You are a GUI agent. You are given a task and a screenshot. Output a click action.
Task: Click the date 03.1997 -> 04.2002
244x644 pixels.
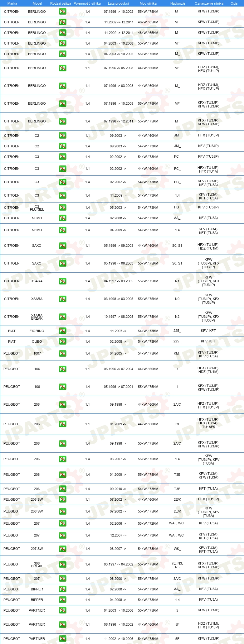119,564
